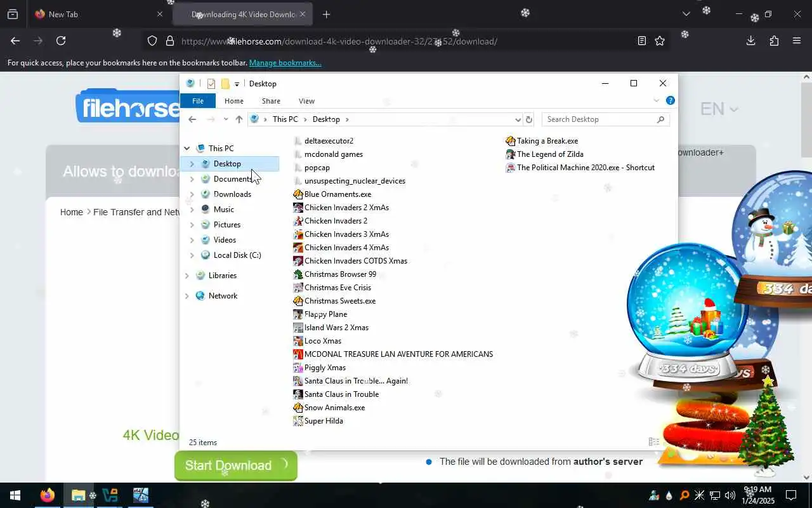812x508 pixels.
Task: Select Pictures in navigation pane
Action: coord(227,225)
